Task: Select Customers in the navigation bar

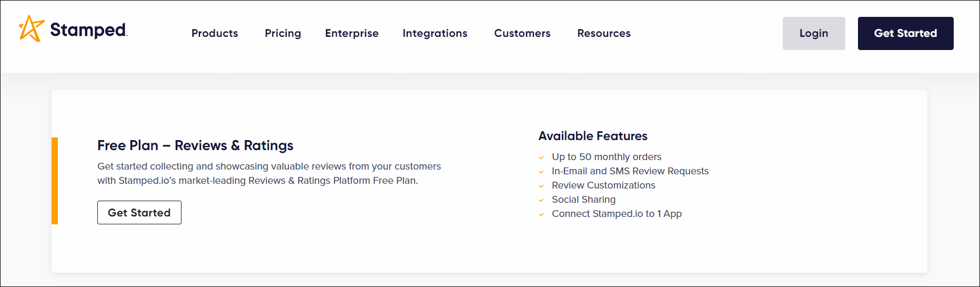Action: tap(522, 33)
